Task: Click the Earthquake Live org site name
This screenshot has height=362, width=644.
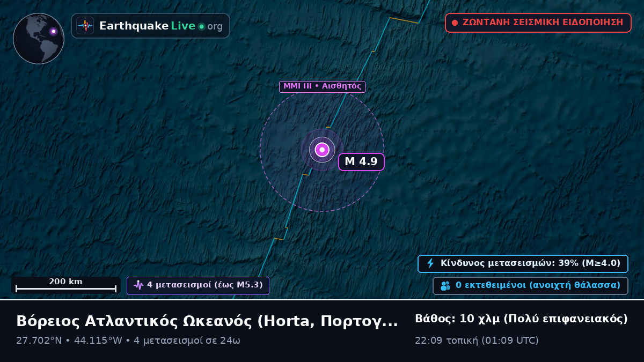Action: point(161,26)
